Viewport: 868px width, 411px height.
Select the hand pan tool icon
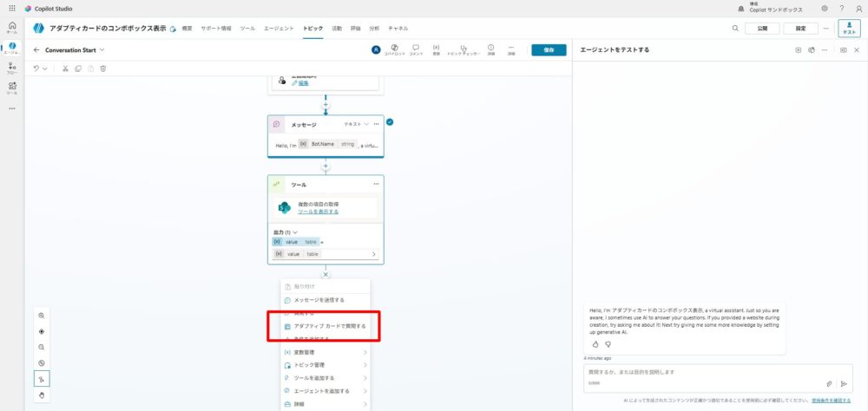[41, 395]
